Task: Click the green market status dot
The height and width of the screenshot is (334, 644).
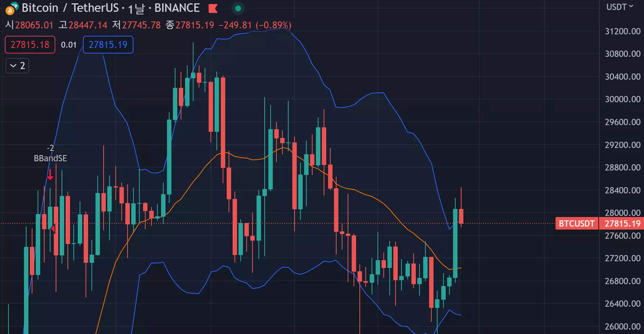Action: (238, 8)
